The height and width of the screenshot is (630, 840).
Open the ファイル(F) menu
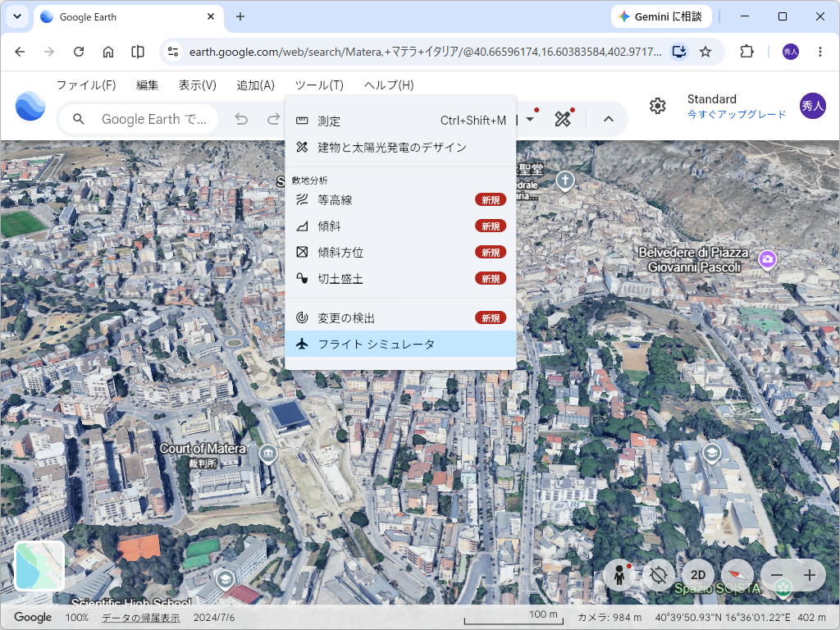(85, 84)
